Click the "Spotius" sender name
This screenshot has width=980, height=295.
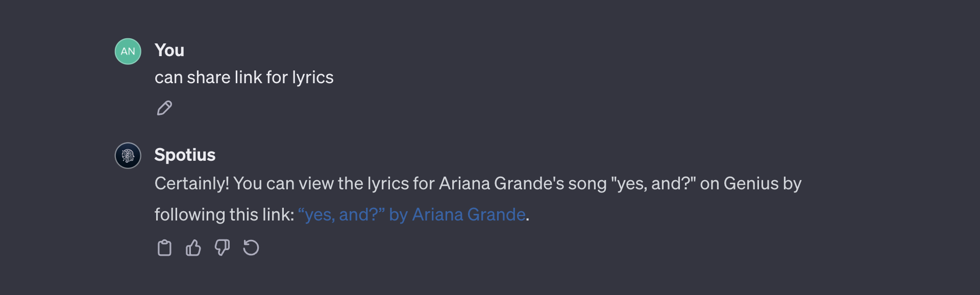[185, 155]
